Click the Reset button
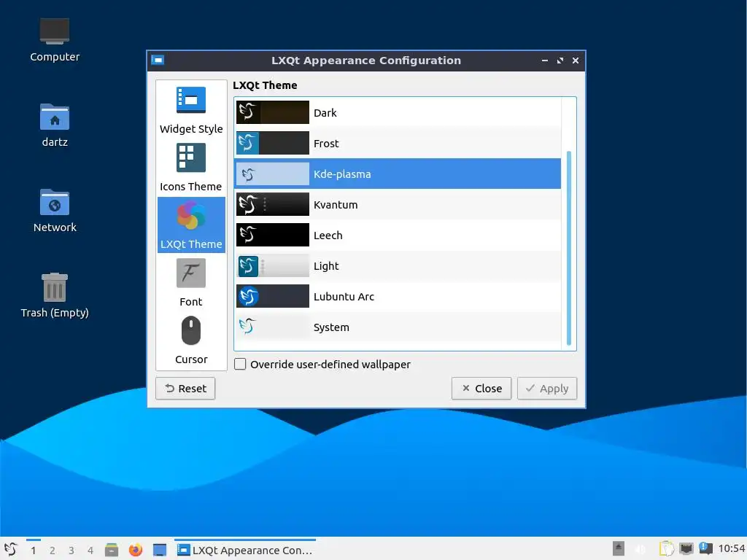Viewport: 747px width, 560px height. [185, 389]
